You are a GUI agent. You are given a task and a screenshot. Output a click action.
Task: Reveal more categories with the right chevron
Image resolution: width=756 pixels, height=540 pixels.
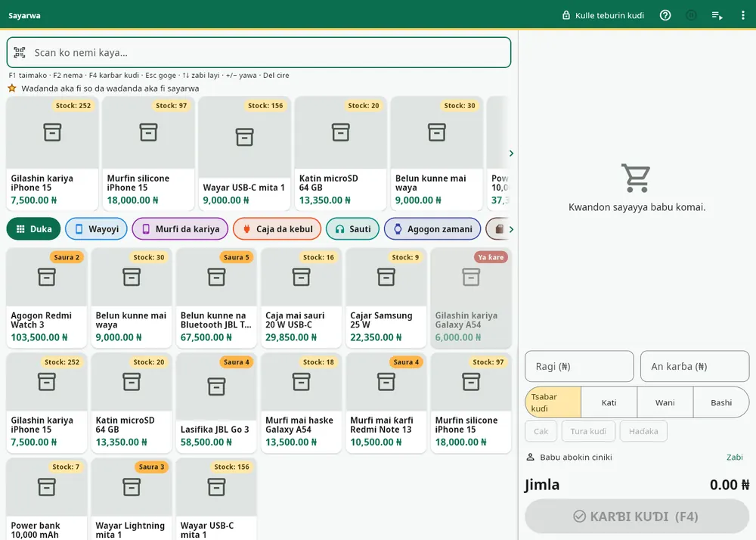click(x=511, y=229)
